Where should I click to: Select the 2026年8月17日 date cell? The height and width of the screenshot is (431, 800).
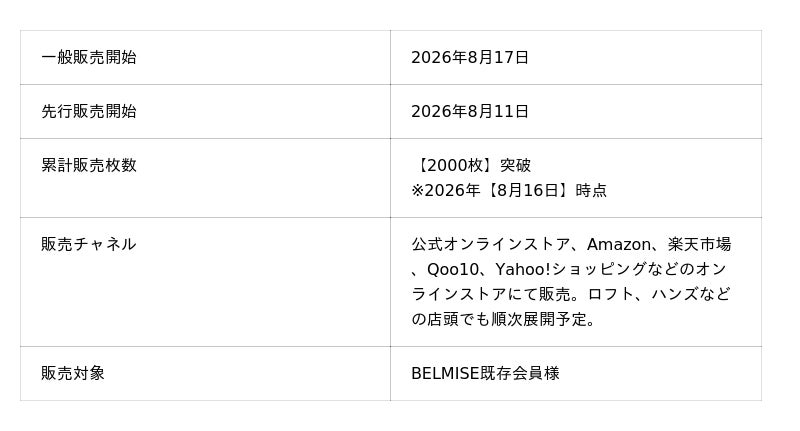[576, 58]
